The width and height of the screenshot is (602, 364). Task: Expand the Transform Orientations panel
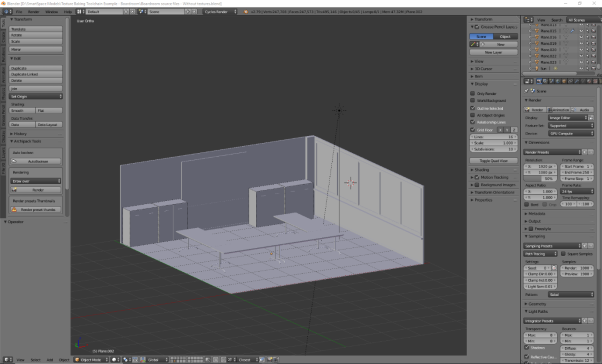click(x=493, y=192)
